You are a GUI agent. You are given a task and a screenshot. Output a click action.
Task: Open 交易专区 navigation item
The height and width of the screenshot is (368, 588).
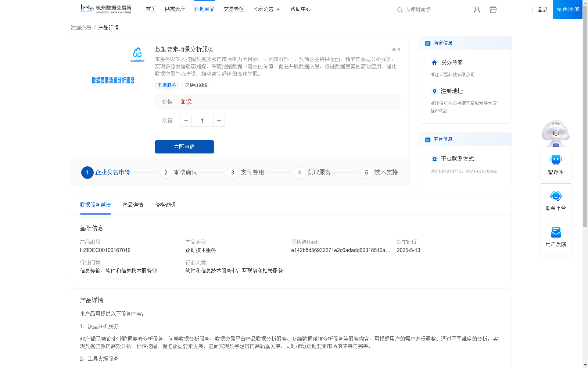tap(234, 9)
